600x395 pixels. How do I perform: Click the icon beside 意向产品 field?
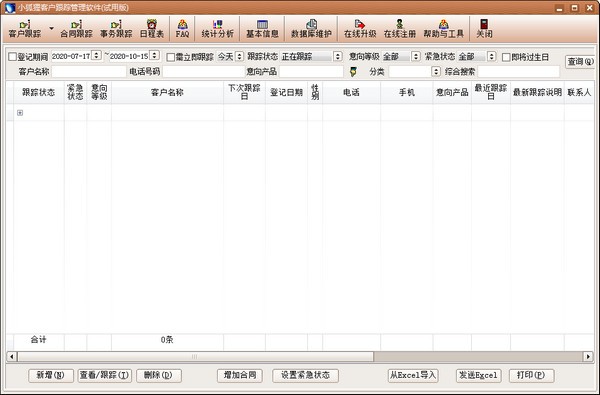click(353, 71)
